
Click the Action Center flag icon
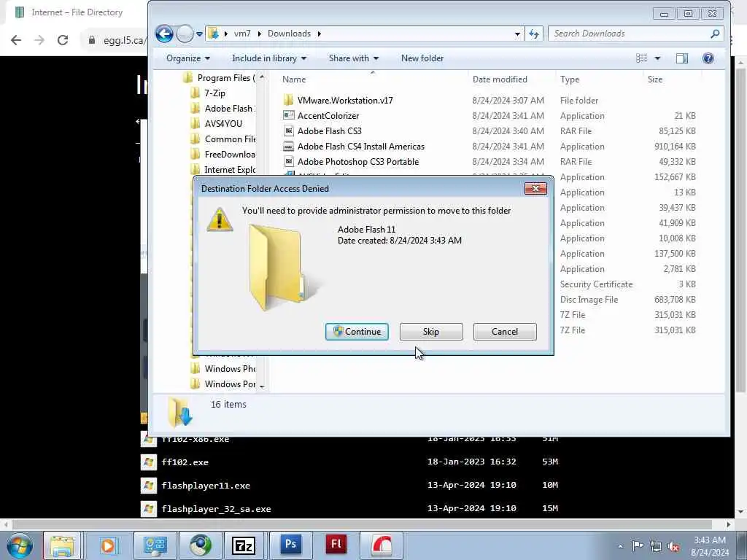coord(638,545)
